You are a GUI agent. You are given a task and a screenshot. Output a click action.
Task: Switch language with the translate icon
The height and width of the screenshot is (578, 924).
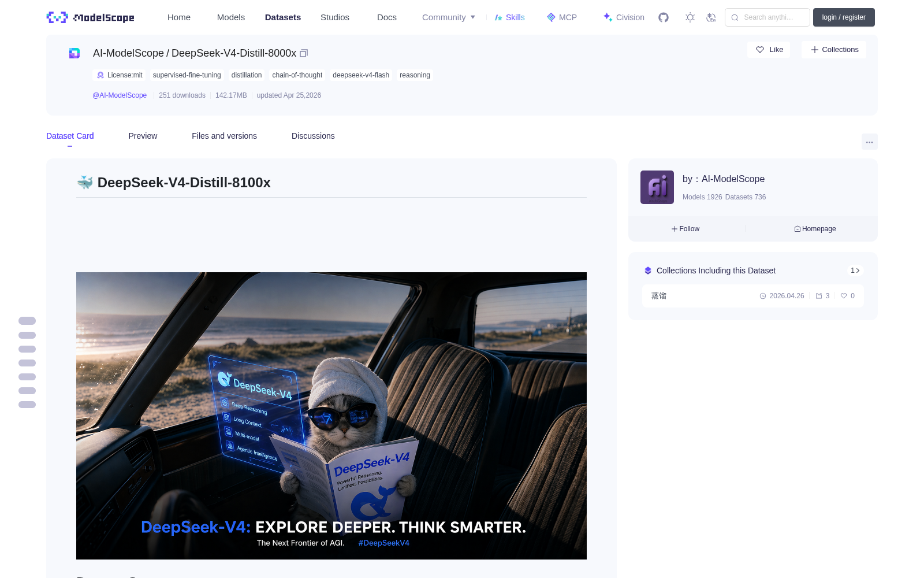tap(711, 17)
